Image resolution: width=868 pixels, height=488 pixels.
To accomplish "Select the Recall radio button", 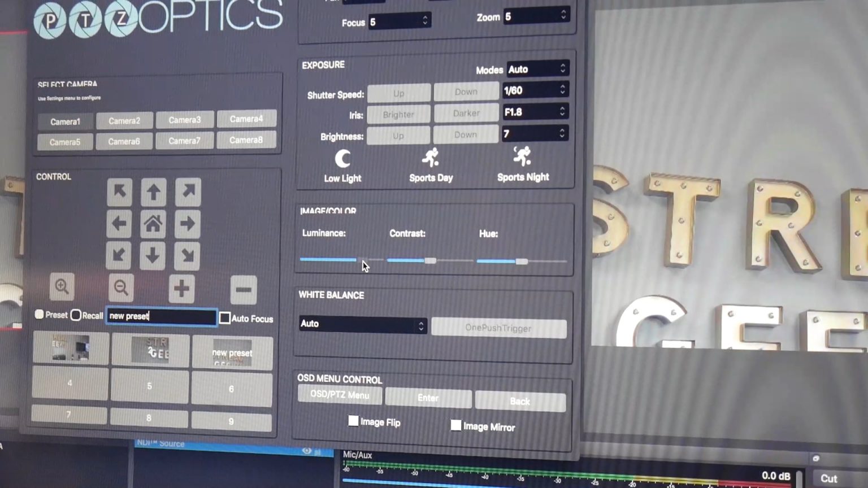I will [76, 316].
